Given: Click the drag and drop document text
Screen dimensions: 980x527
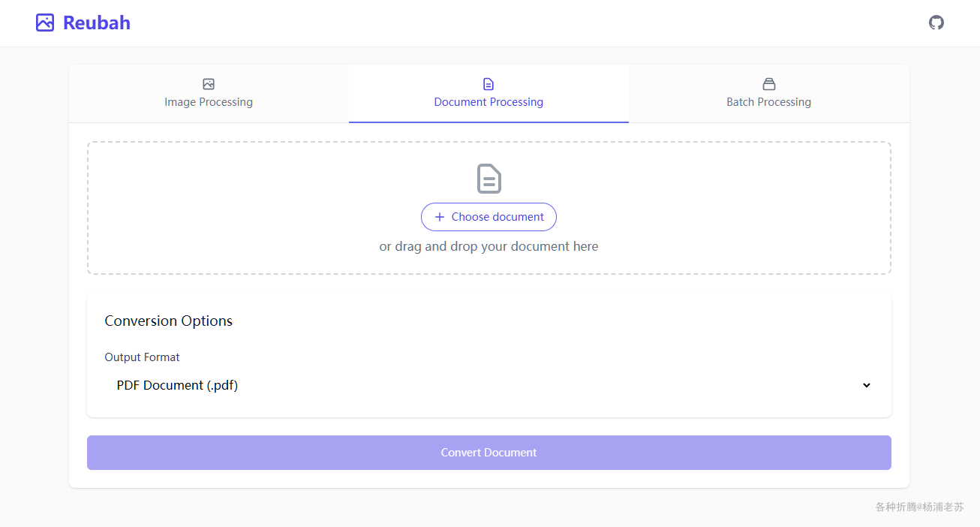Looking at the screenshot, I should coord(488,246).
